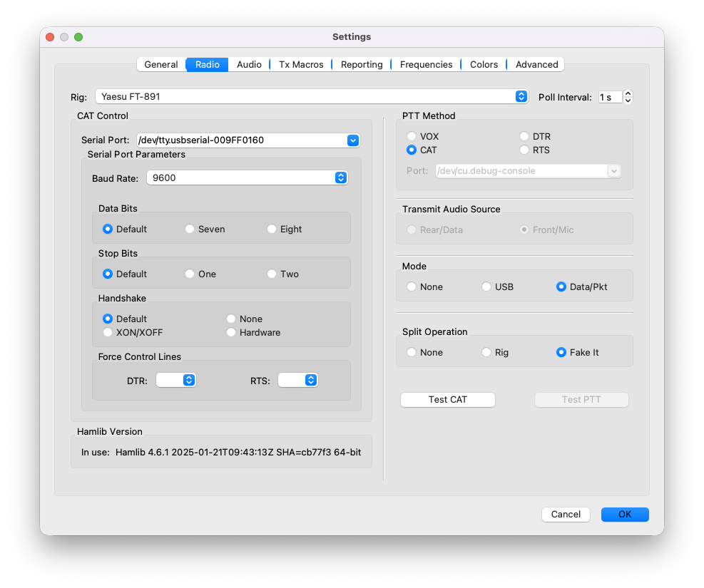Open the Baud Rate dropdown
The height and width of the screenshot is (588, 704).
coord(341,177)
